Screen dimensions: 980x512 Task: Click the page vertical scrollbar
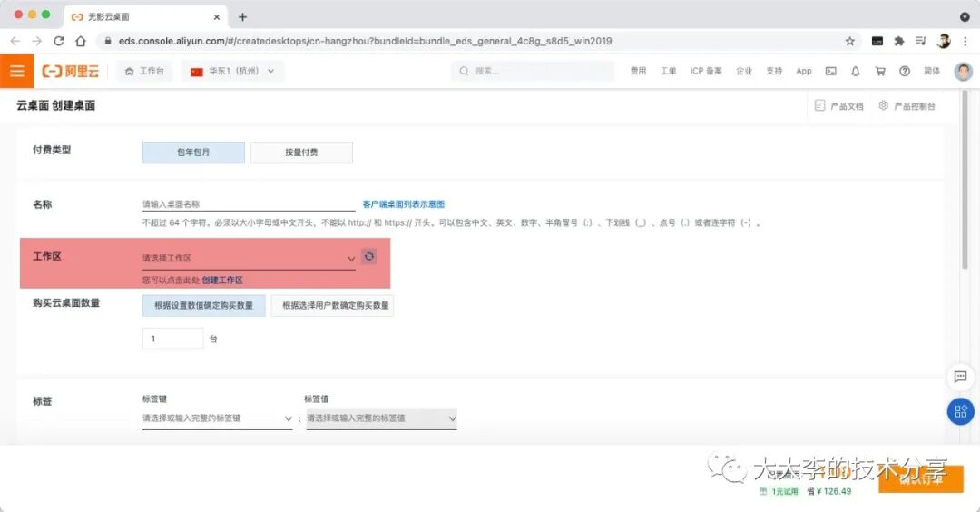click(x=965, y=182)
